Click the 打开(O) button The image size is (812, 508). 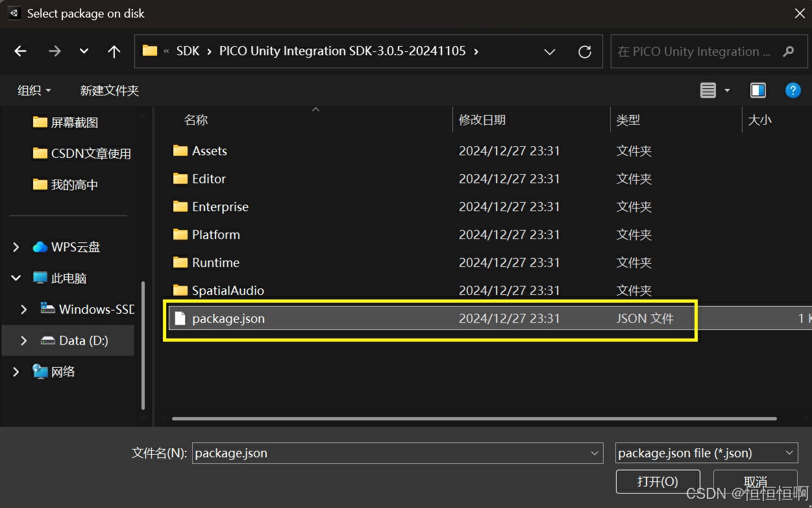658,481
